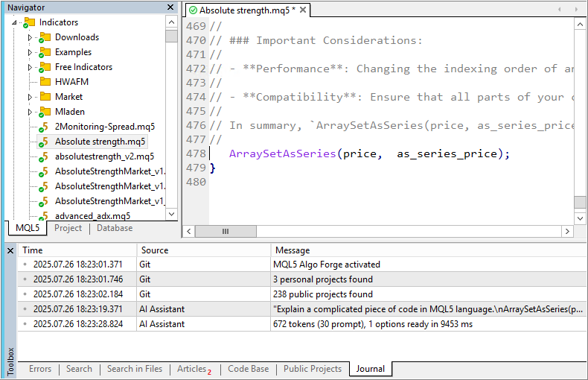This screenshot has width=588, height=380.
Task: Click Navigator scroll down arrow
Action: [171, 214]
